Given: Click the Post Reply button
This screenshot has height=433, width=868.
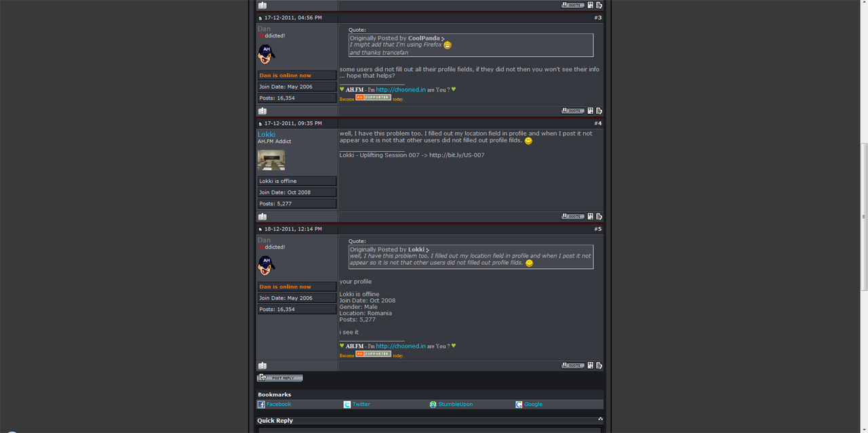Looking at the screenshot, I should (x=280, y=378).
